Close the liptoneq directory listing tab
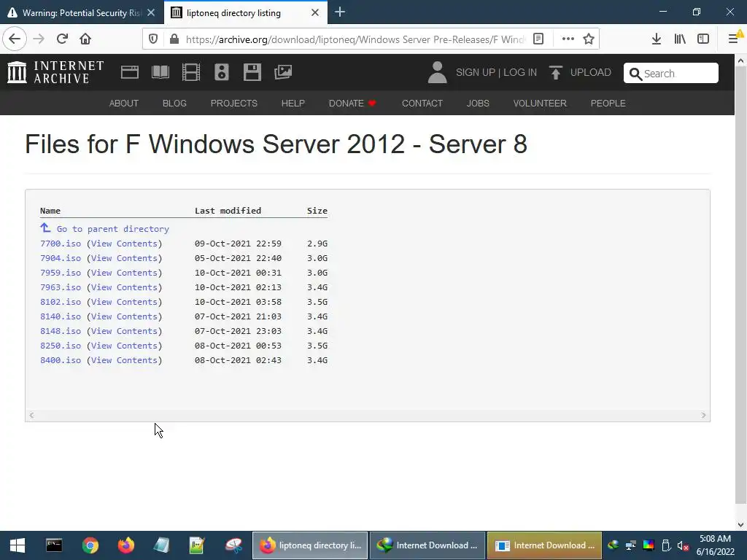 [x=315, y=13]
